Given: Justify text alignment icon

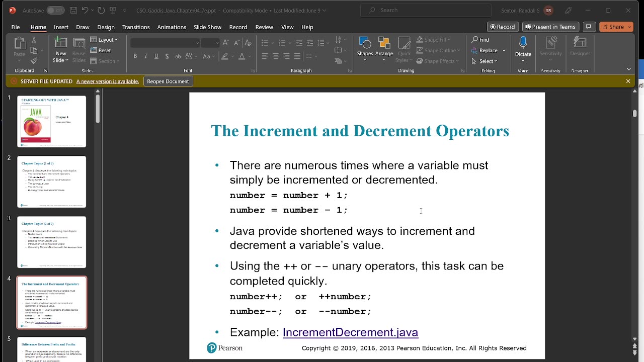Looking at the screenshot, I should 297,56.
